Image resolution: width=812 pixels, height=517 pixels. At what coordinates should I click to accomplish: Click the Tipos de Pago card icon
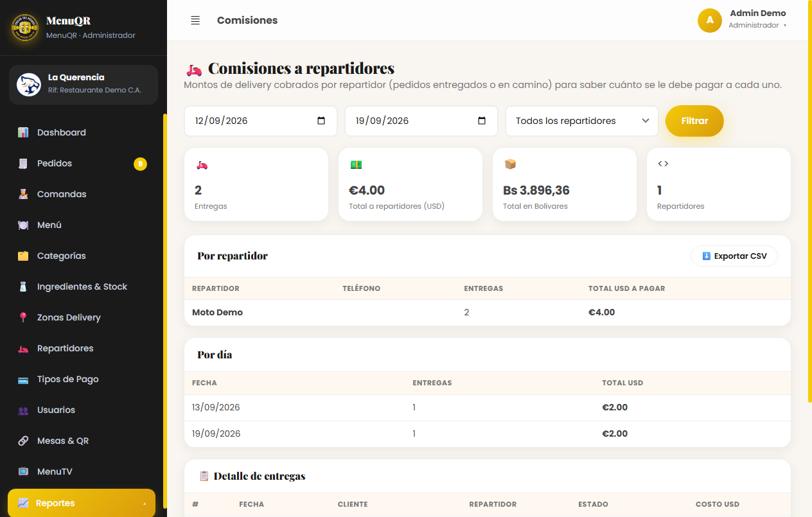[23, 379]
